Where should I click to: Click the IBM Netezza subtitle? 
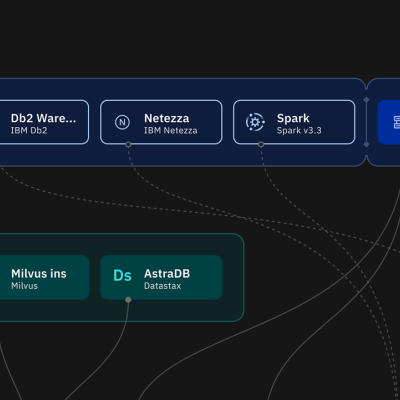tap(171, 130)
